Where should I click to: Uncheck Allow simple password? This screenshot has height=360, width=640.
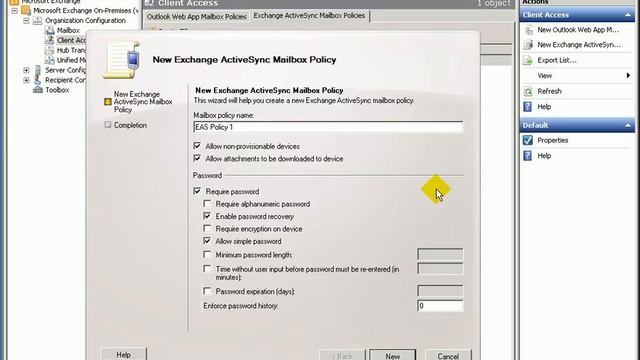[207, 241]
